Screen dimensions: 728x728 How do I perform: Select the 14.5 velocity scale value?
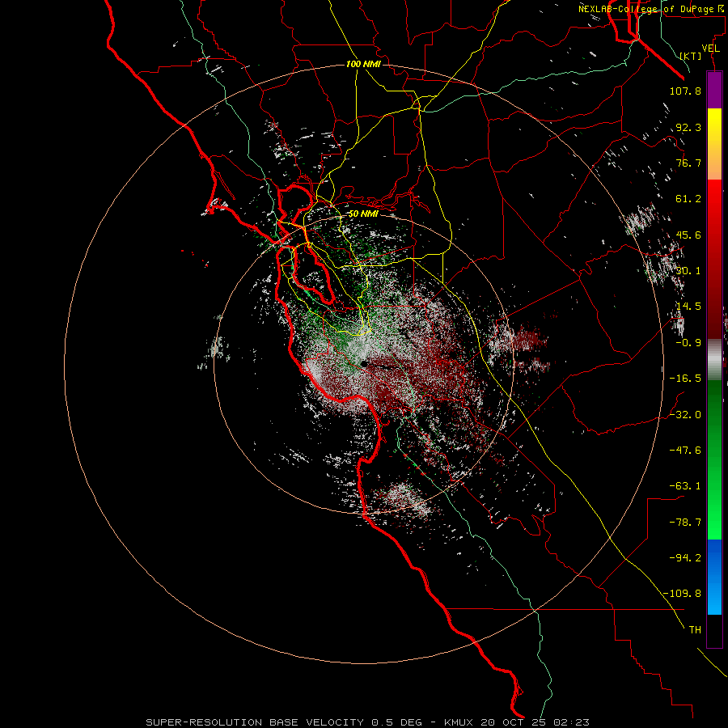688,307
